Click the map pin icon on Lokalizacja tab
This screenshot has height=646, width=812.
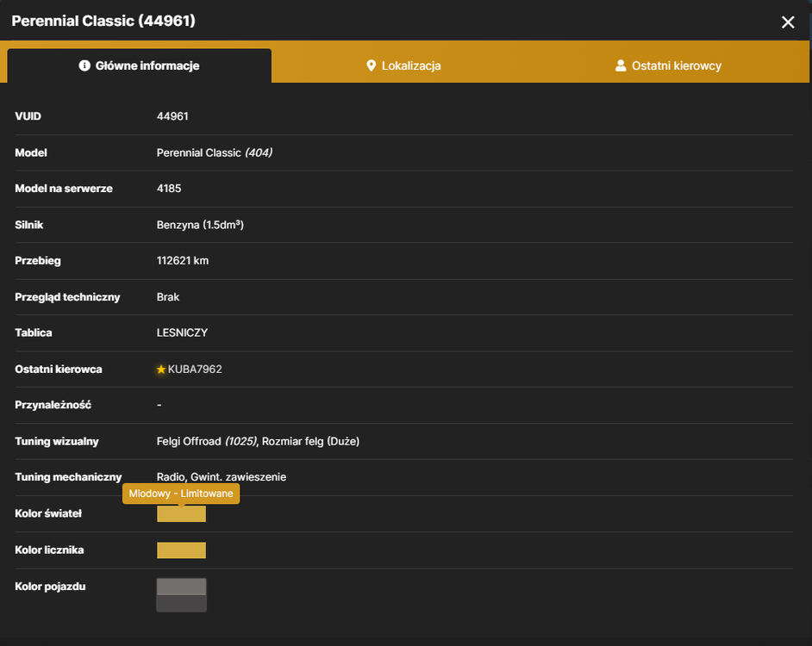coord(371,65)
